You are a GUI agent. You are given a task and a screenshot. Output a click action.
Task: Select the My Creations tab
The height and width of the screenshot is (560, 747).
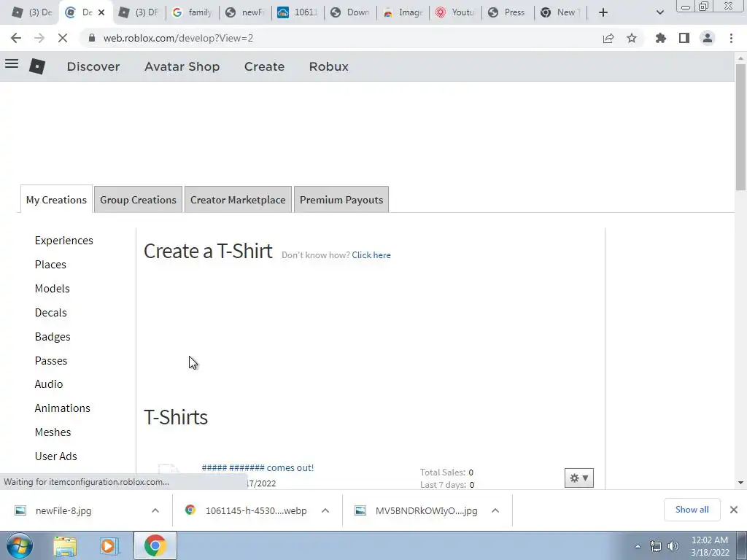pos(56,200)
